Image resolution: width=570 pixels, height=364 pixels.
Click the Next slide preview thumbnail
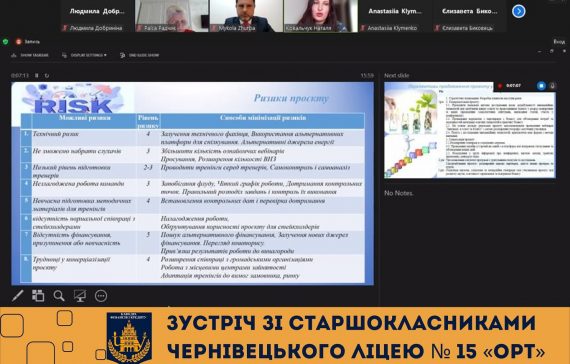point(470,130)
